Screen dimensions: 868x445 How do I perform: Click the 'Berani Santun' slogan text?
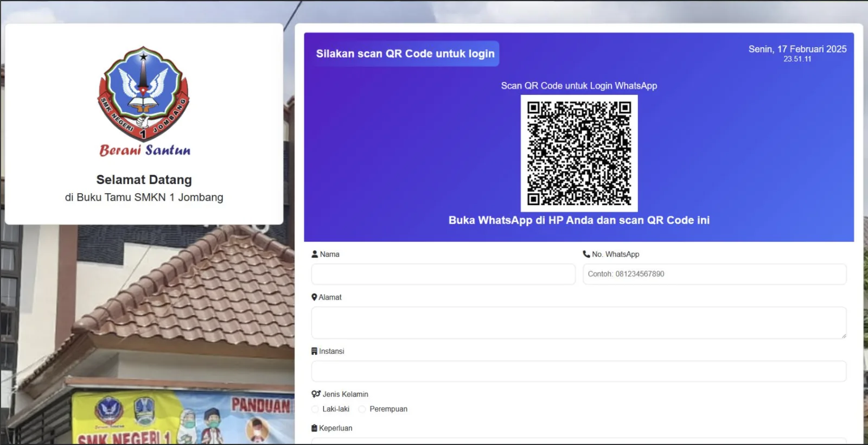pyautogui.click(x=145, y=150)
